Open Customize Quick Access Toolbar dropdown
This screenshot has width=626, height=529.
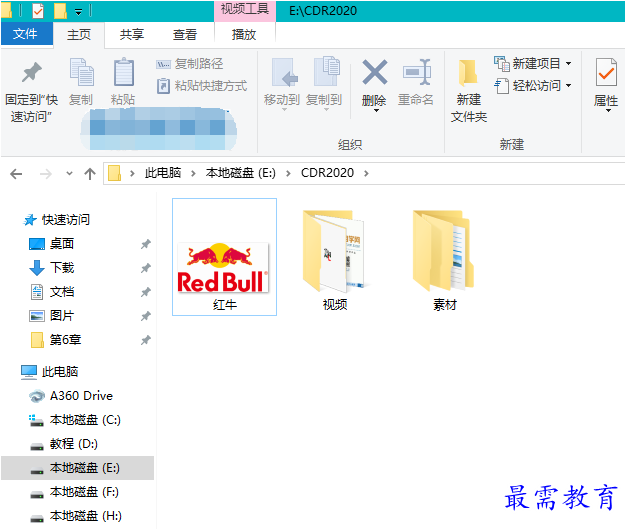coord(79,12)
